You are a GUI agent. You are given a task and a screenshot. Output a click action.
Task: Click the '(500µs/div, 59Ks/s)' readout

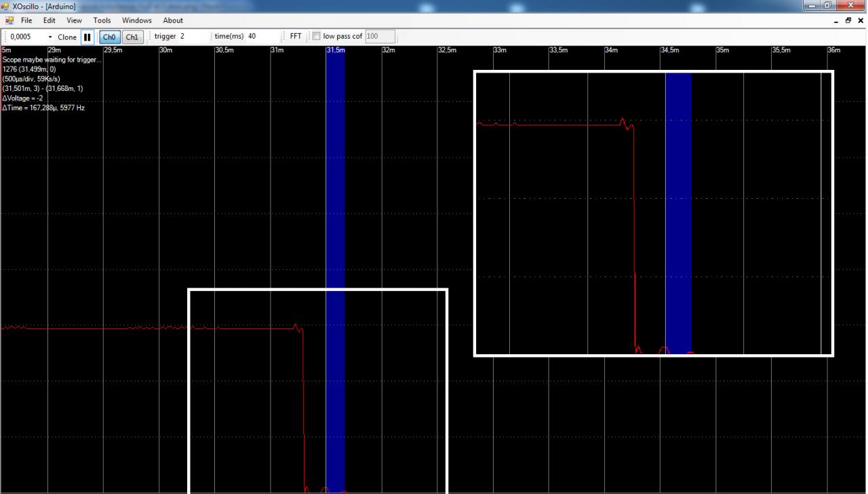[x=31, y=79]
